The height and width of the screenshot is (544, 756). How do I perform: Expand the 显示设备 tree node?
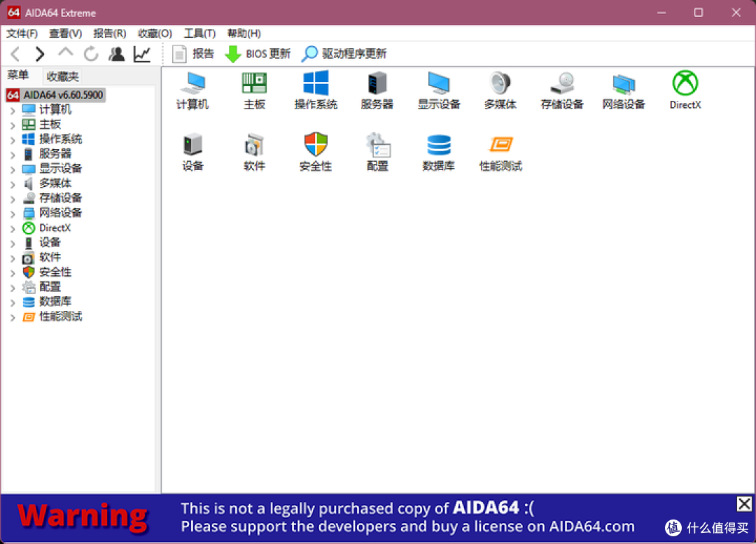point(13,169)
